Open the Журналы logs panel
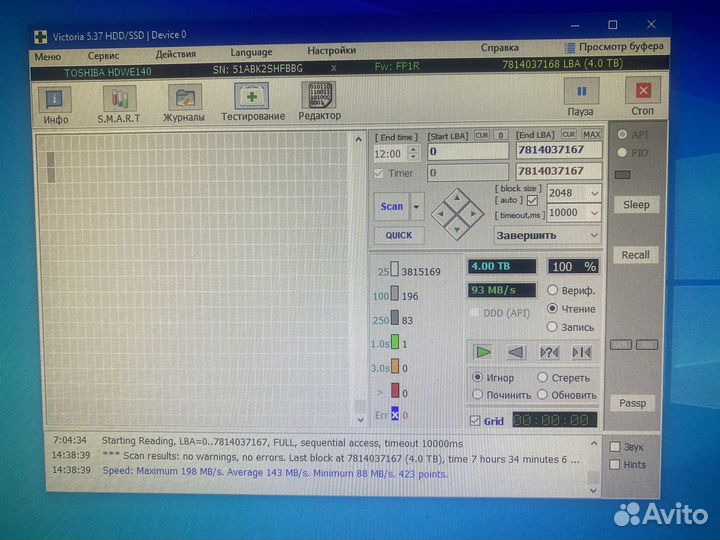 pos(184,97)
